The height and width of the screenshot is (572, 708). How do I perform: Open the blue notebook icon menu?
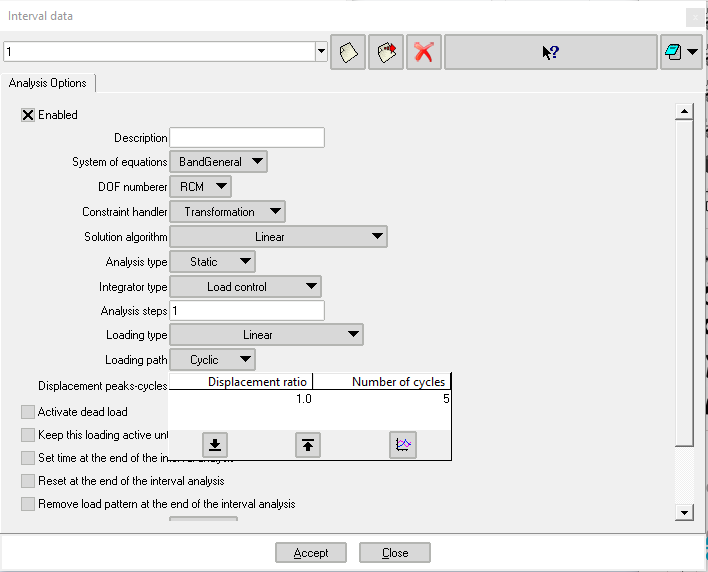[x=680, y=52]
